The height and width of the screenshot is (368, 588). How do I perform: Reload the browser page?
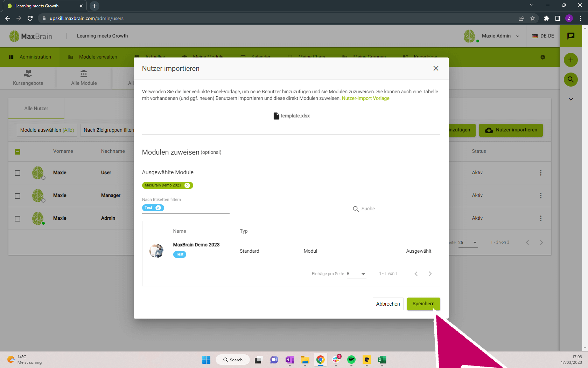tap(30, 18)
